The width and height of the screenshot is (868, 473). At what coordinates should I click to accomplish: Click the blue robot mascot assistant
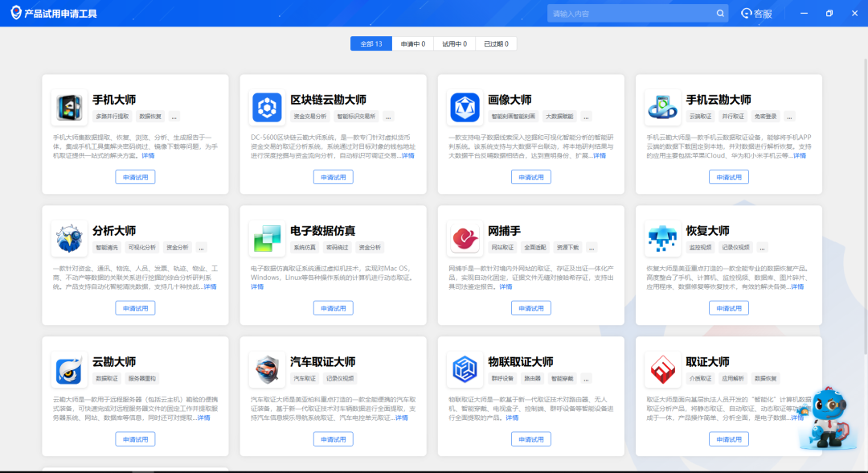pos(829,417)
